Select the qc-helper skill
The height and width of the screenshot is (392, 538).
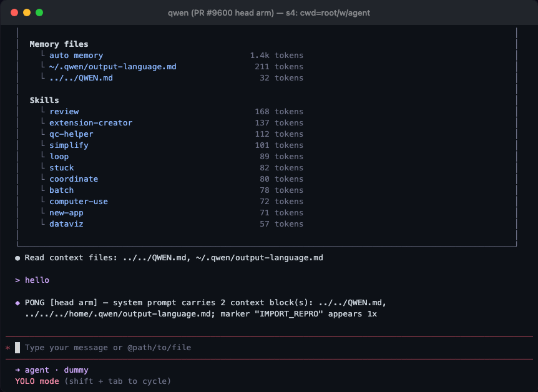pyautogui.click(x=71, y=134)
